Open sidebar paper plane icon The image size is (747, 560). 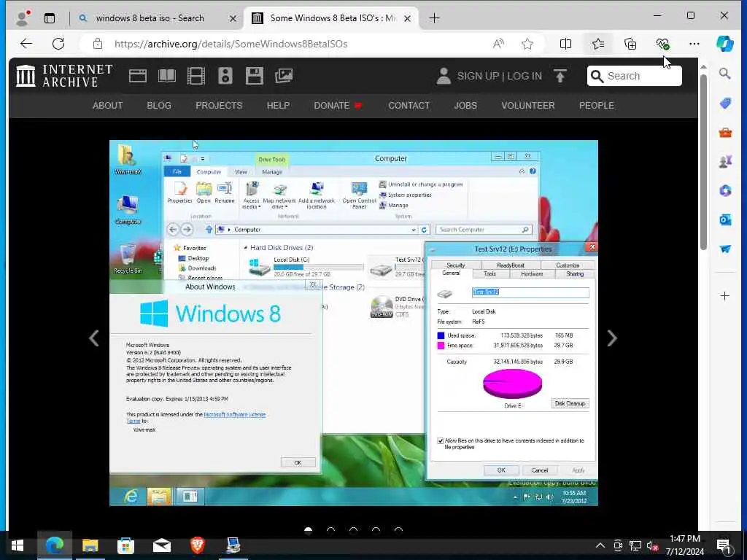[725, 249]
